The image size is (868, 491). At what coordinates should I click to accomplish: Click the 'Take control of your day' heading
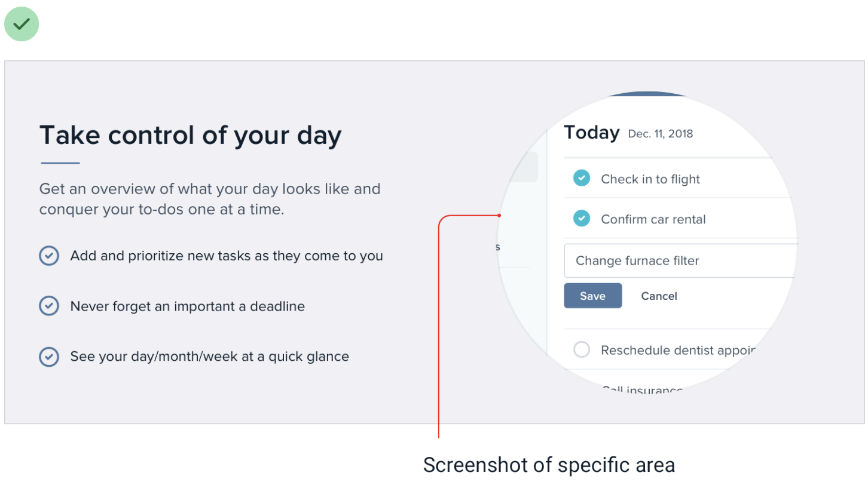pos(190,136)
